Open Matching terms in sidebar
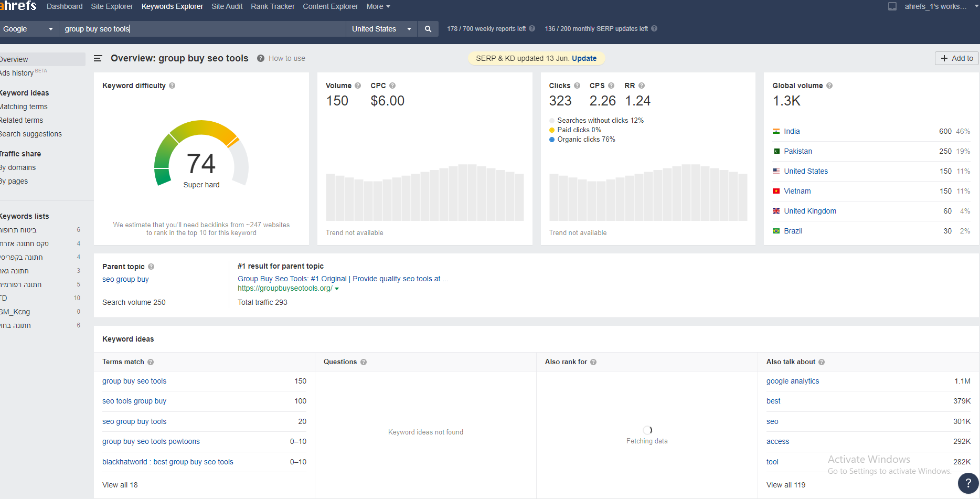Image resolution: width=980 pixels, height=499 pixels. [24, 107]
